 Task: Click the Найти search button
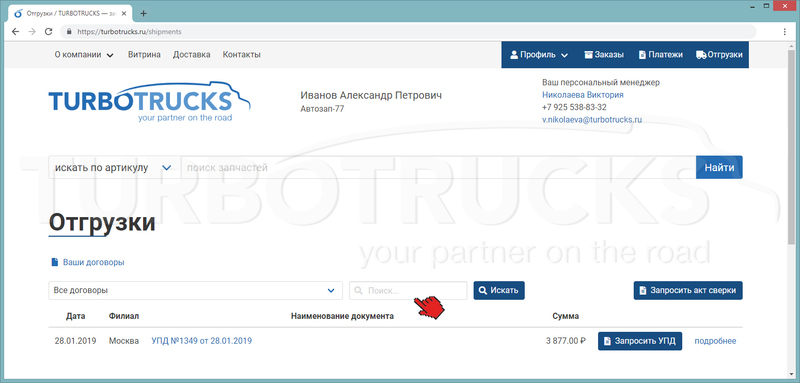click(x=719, y=167)
